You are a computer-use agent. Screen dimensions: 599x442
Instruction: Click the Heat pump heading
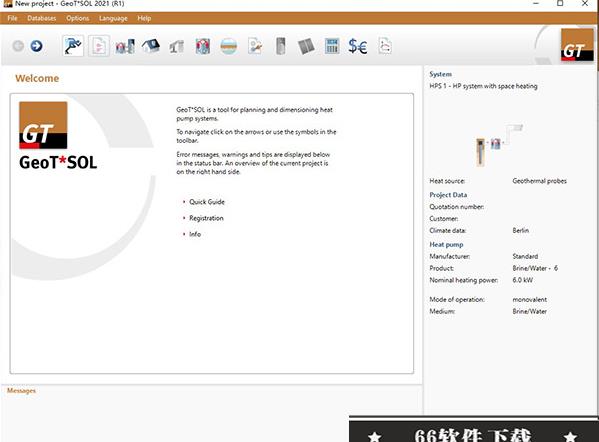point(446,244)
